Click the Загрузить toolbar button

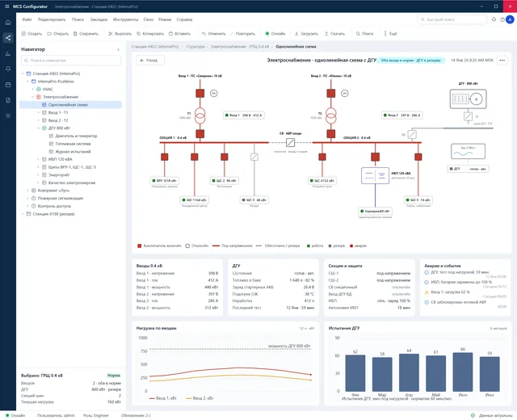point(306,34)
